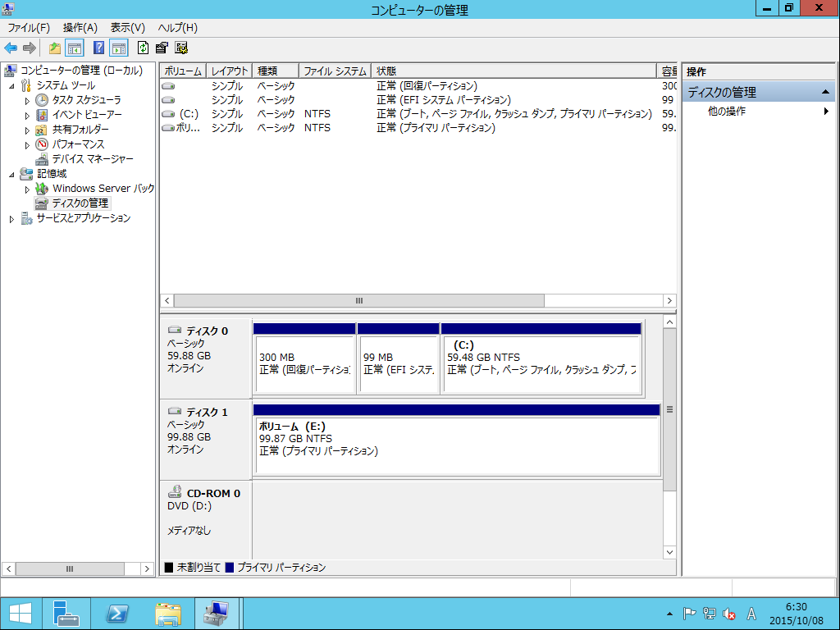The height and width of the screenshot is (630, 840).
Task: Open the Windows Start button
Action: click(21, 614)
